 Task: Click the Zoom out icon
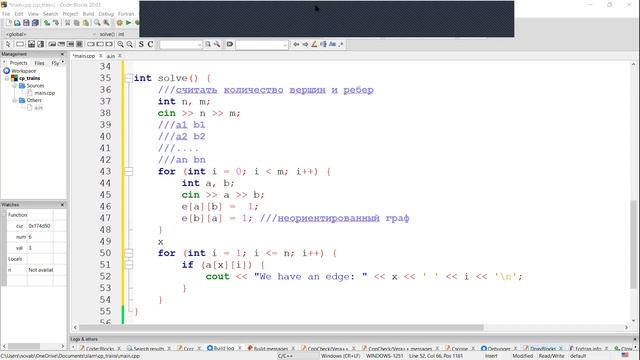(129, 44)
